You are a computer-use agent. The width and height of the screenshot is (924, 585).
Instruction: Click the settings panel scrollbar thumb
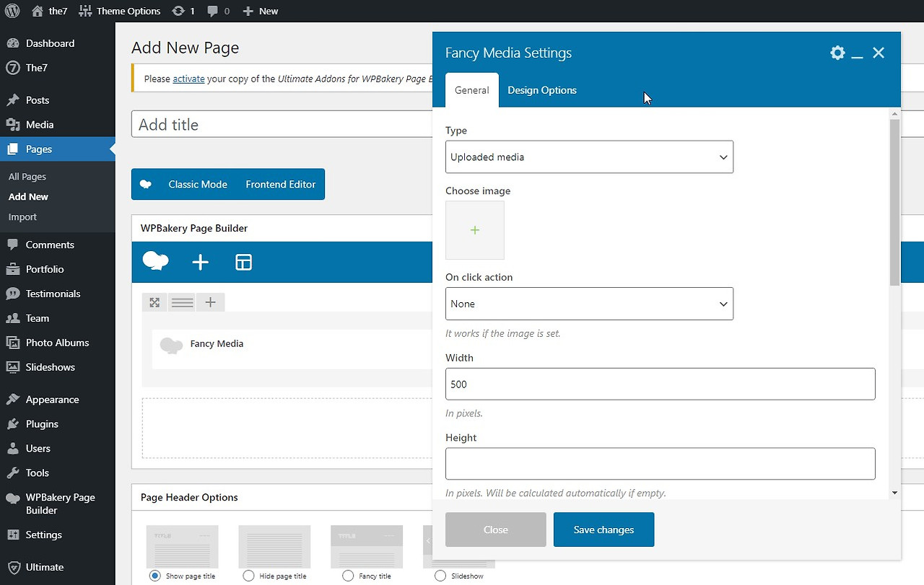pyautogui.click(x=895, y=202)
